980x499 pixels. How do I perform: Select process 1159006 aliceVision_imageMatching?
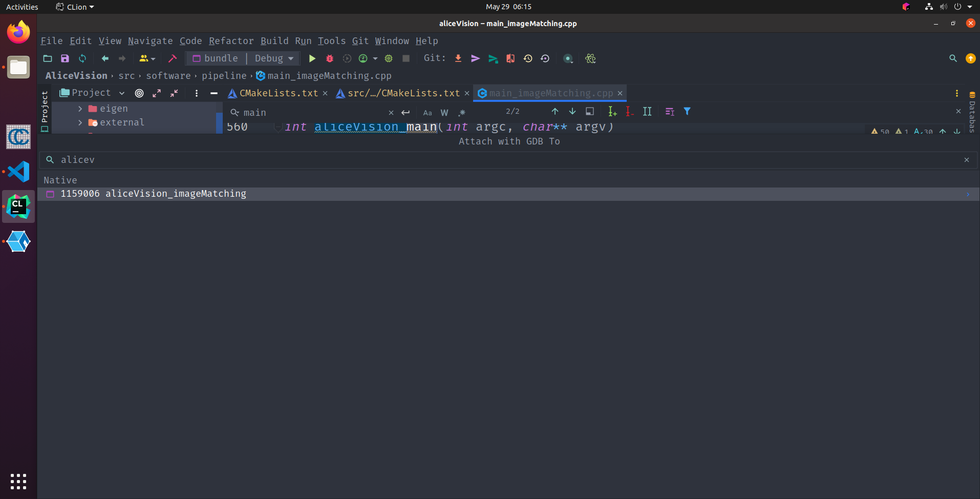tap(508, 194)
